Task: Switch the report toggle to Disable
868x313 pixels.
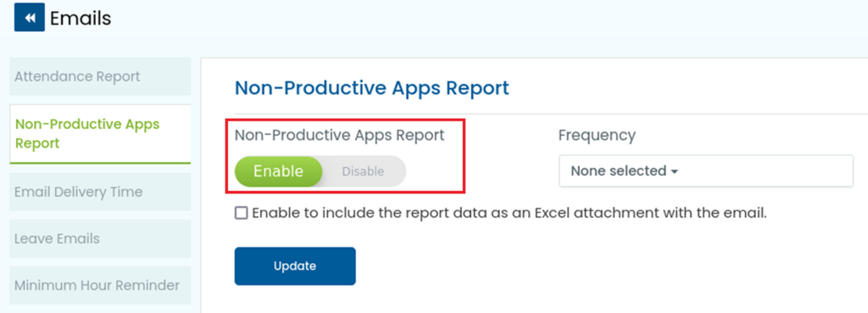Action: pyautogui.click(x=363, y=171)
